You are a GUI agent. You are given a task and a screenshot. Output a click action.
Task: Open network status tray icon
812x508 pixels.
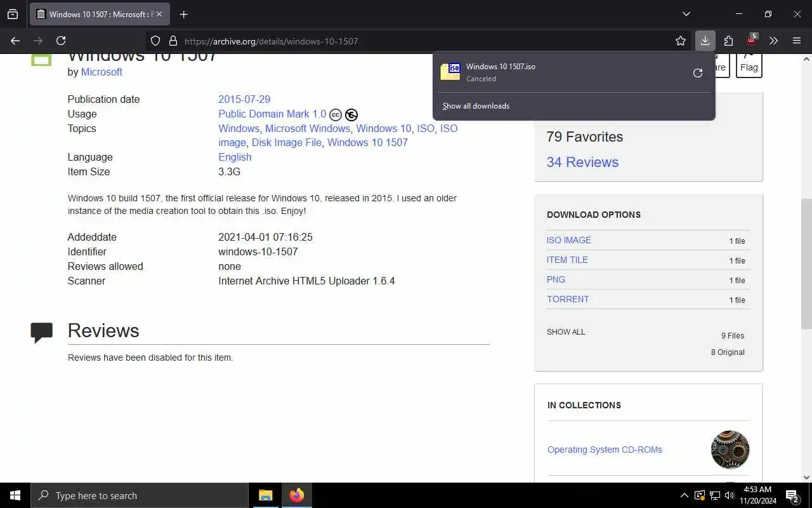[x=714, y=495]
